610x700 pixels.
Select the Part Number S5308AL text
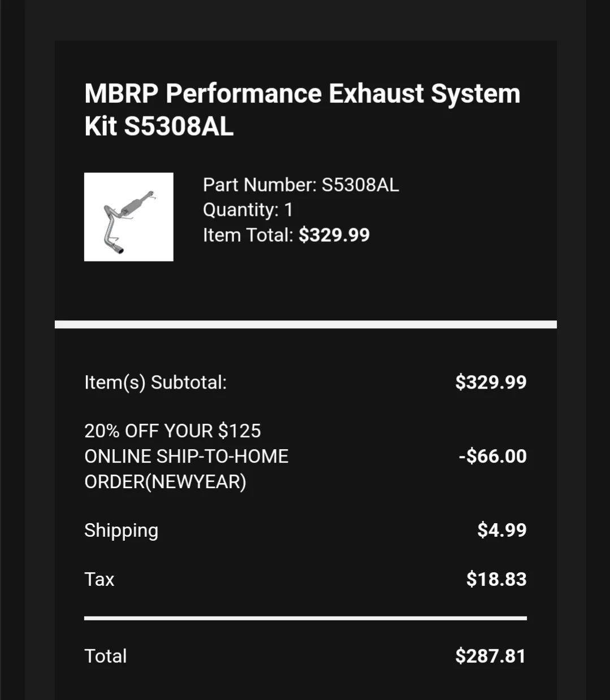301,185
